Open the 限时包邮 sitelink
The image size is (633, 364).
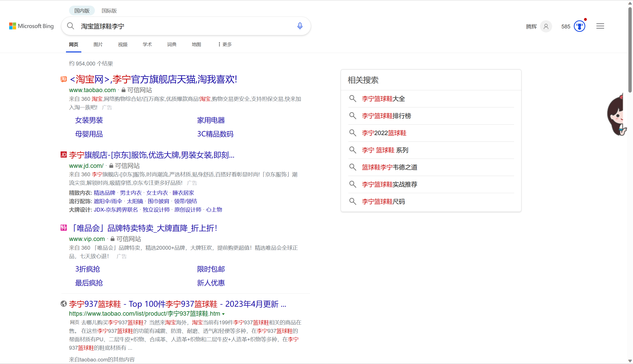point(211,269)
